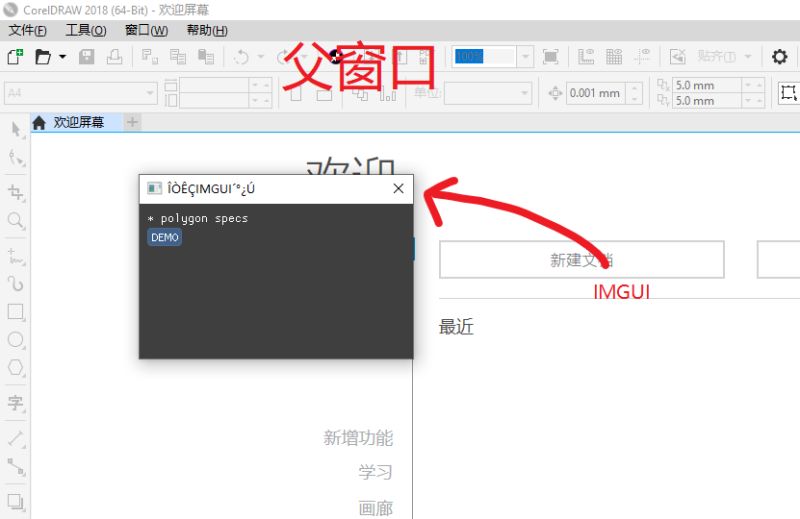Select the Ellipse tool

coord(16,340)
